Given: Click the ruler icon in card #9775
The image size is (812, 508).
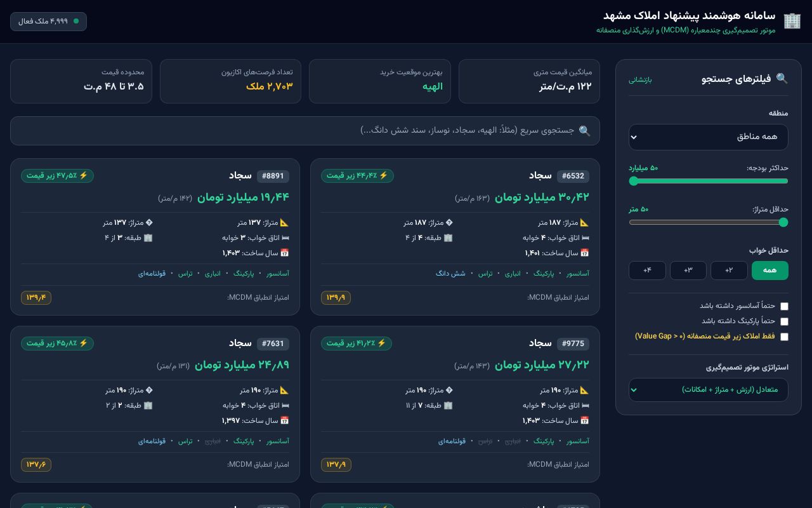Looking at the screenshot, I should 585,390.
